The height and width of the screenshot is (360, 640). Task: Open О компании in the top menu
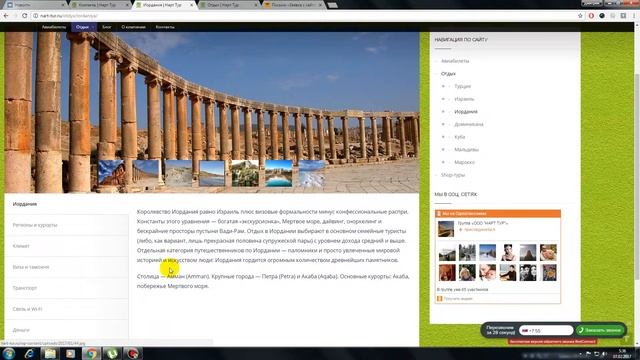point(133,27)
